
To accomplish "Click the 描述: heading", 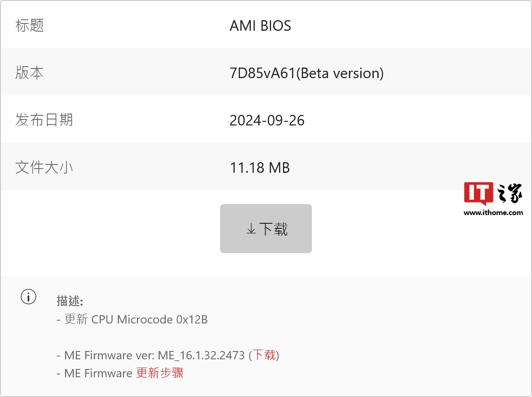I will click(x=70, y=301).
